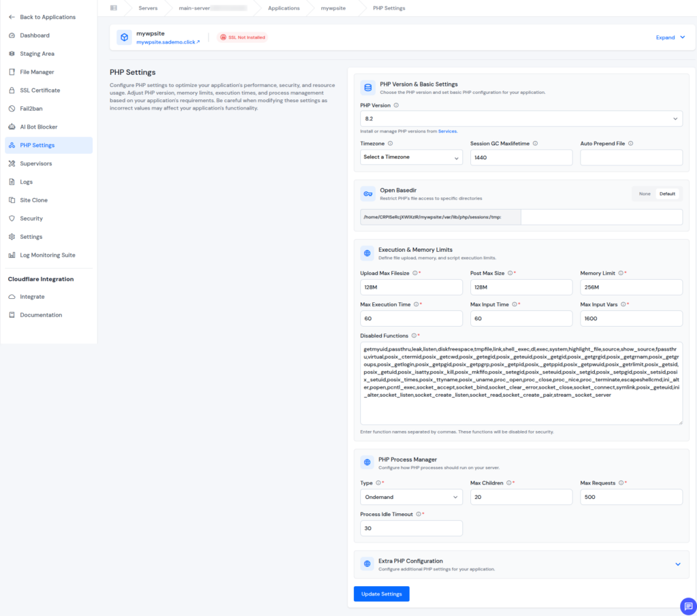
Task: Open Staging Area in sidebar
Action: (x=37, y=54)
